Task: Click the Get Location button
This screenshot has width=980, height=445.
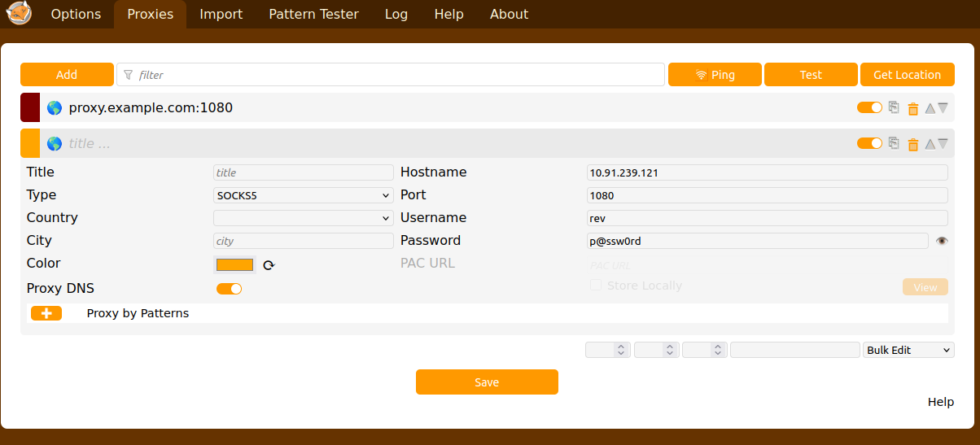Action: tap(907, 75)
